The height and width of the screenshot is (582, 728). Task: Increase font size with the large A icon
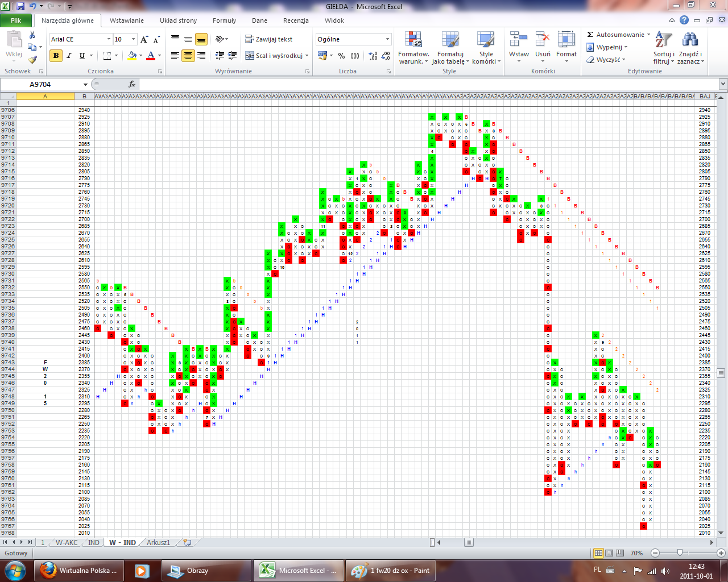[x=144, y=39]
